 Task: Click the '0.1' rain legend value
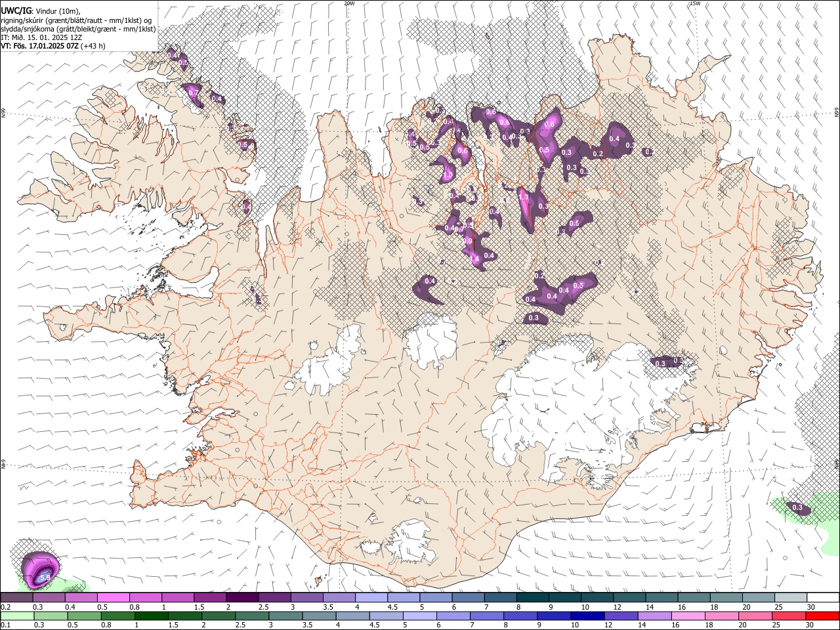pos(5,625)
